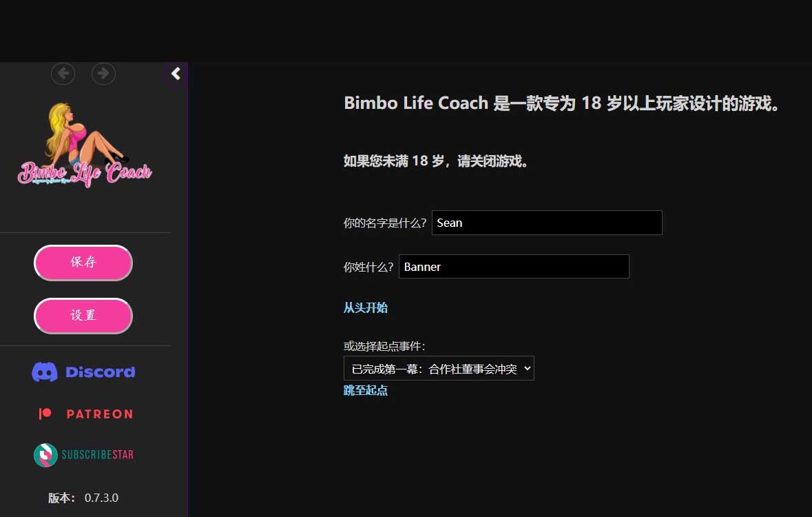Image resolution: width=812 pixels, height=517 pixels.
Task: Click the forward navigation arrow
Action: click(x=103, y=73)
